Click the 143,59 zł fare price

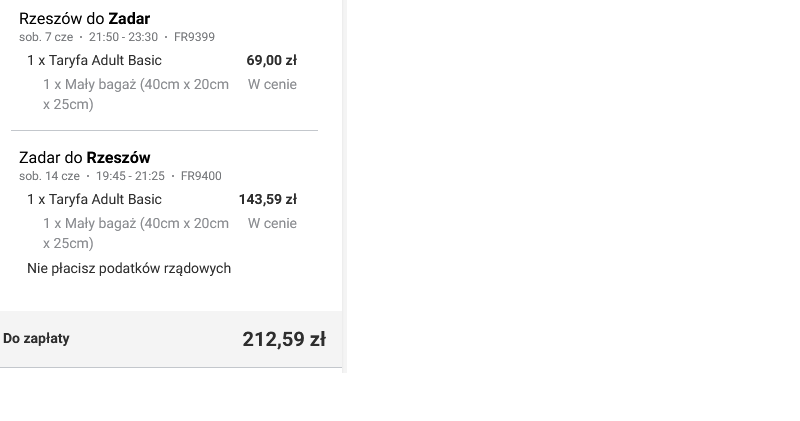coord(267,199)
